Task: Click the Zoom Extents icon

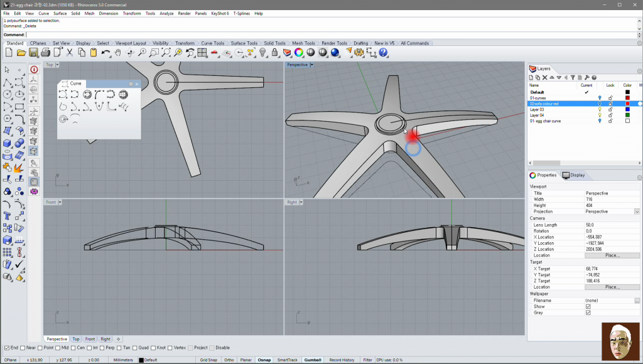Action: [166, 53]
